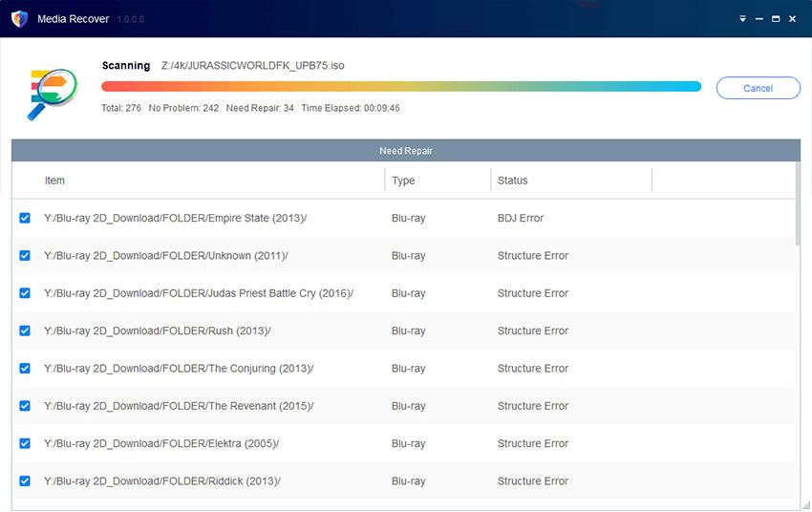This screenshot has width=812, height=512.
Task: Maximize the Media Recover window
Action: pyautogui.click(x=776, y=19)
